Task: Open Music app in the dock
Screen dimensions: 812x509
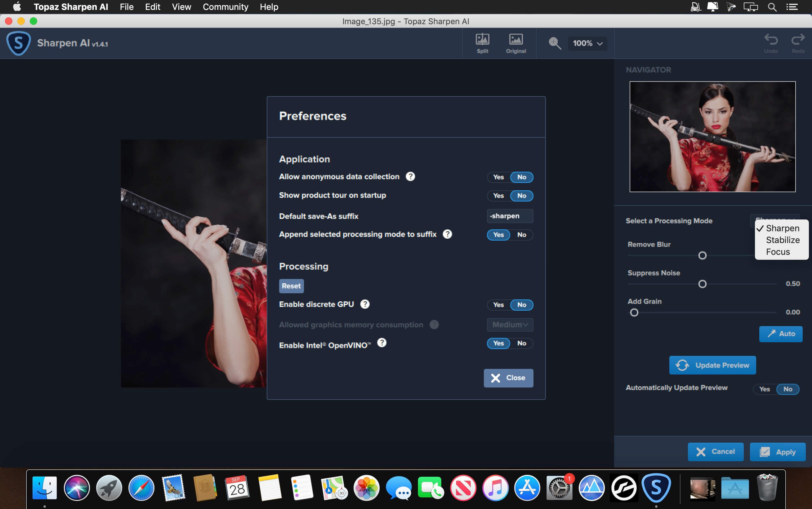Action: click(x=495, y=487)
